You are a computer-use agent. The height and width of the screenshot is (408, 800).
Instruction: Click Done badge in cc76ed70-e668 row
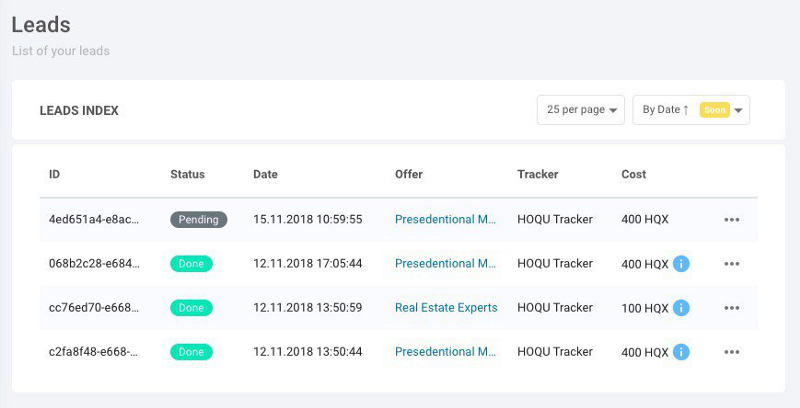pos(191,308)
